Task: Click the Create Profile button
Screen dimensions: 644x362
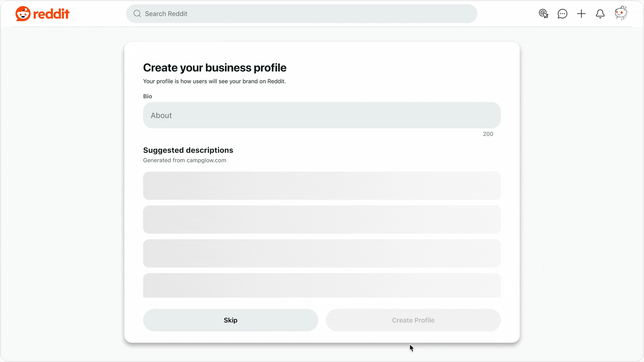Action: 413,320
